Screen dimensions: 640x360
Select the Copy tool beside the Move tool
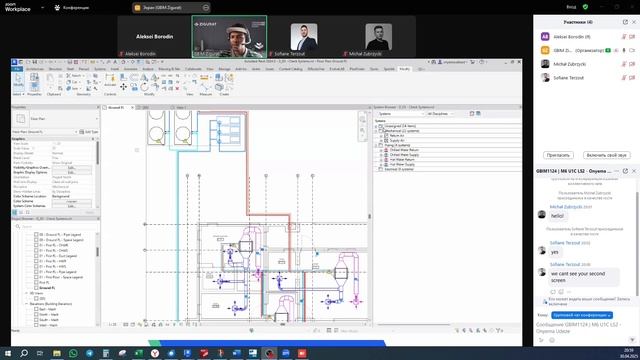click(134, 87)
